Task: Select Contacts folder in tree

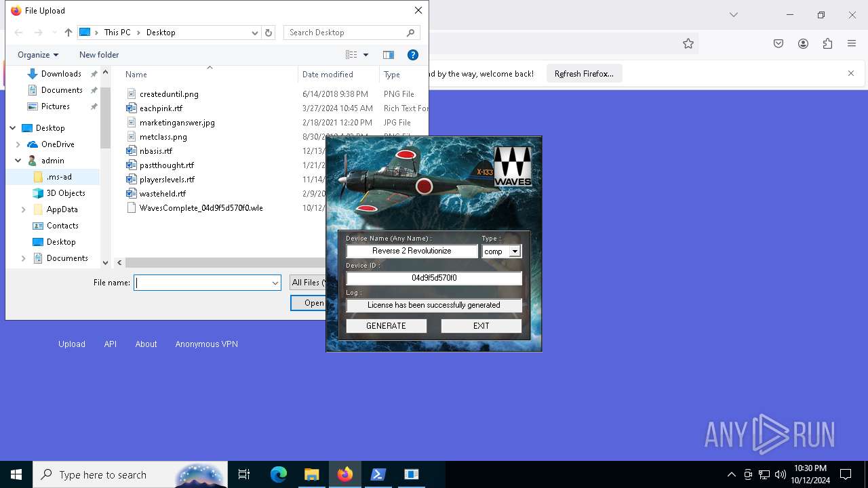Action: click(x=62, y=226)
